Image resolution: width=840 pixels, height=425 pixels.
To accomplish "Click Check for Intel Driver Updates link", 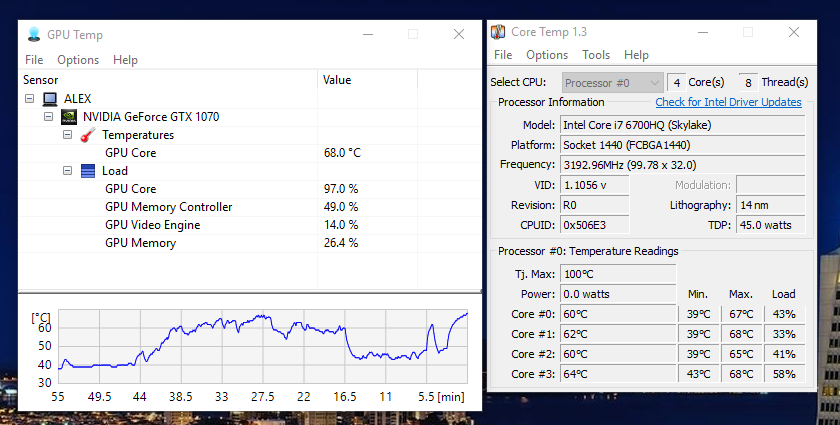I will click(x=729, y=102).
